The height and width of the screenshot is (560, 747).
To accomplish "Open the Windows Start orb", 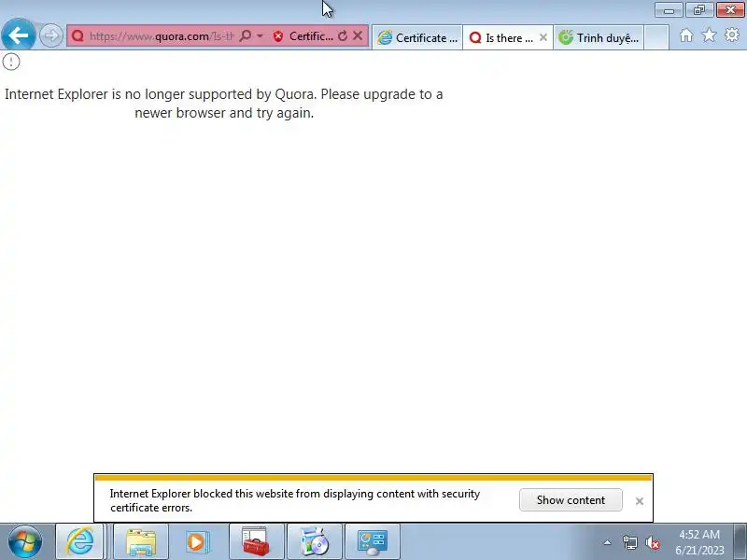I will click(x=25, y=541).
